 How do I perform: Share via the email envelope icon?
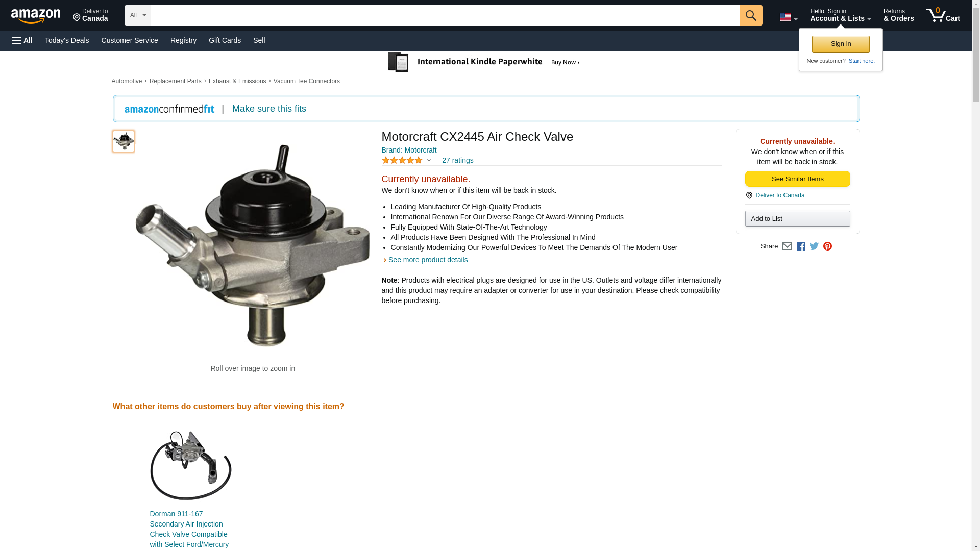787,246
